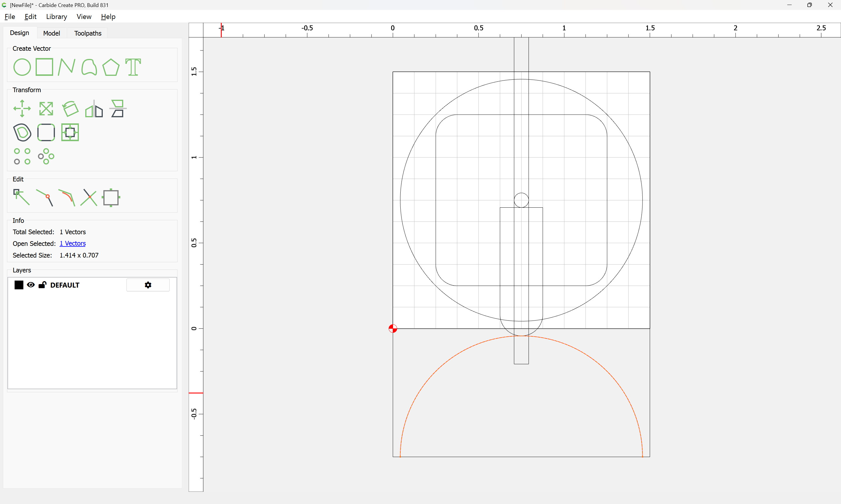841x504 pixels.
Task: Click the open '1 Vectors' link
Action: 72,244
